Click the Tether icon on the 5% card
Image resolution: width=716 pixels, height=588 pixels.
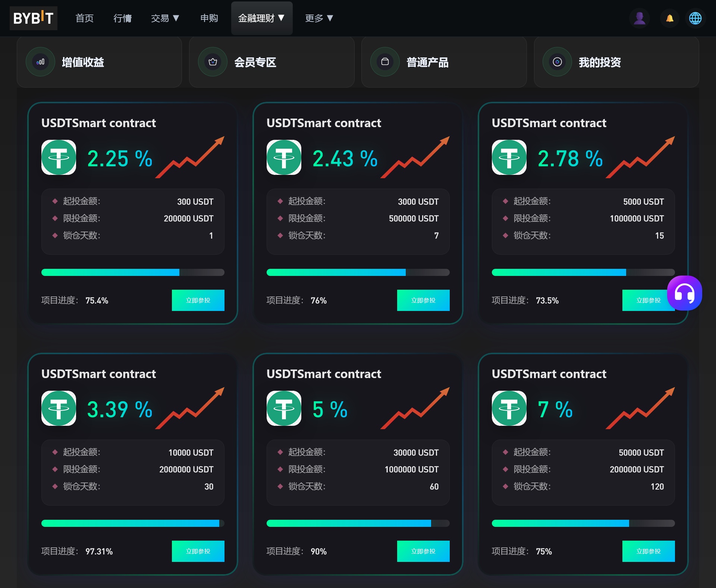[x=284, y=408]
